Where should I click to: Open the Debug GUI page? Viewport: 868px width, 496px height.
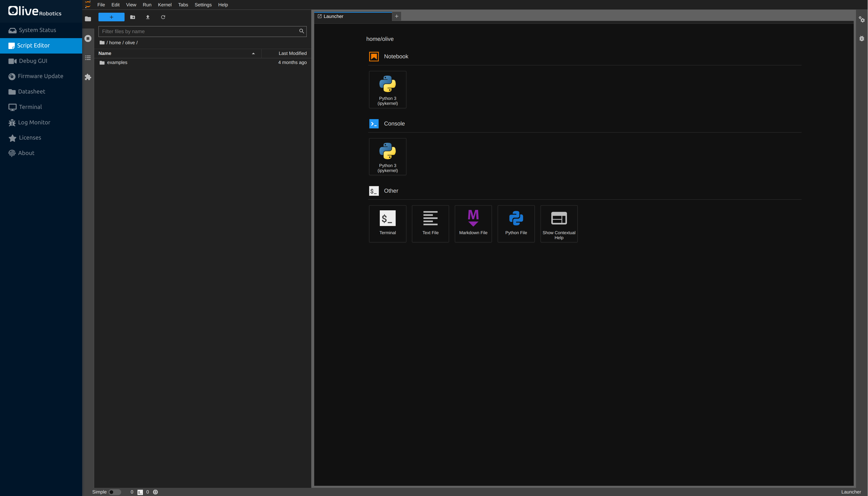41,61
